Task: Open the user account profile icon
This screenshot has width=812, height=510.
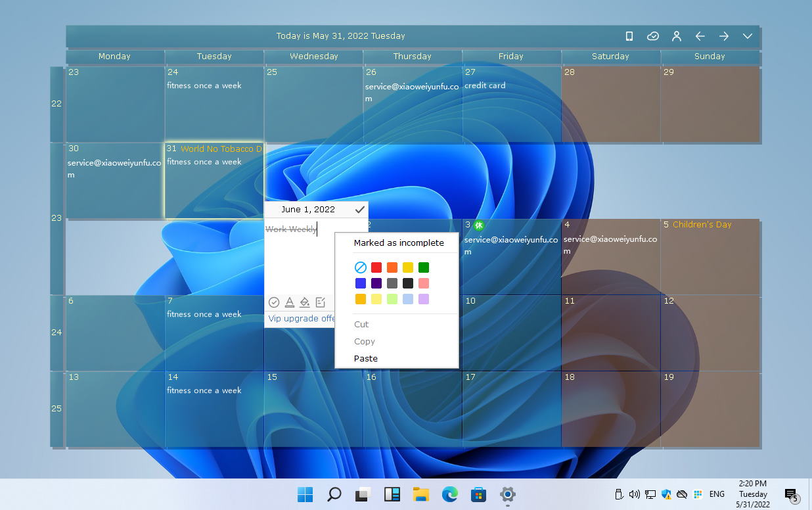Action: pyautogui.click(x=676, y=36)
